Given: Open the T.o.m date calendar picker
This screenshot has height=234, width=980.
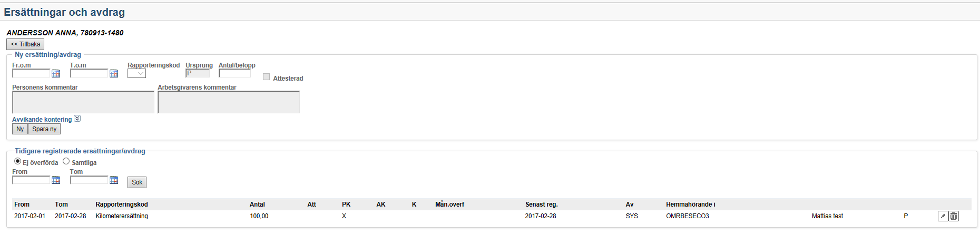Looking at the screenshot, I should pyautogui.click(x=114, y=74).
